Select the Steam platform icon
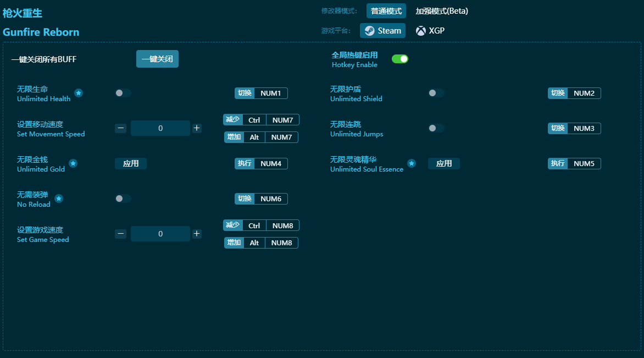This screenshot has height=358, width=644. 370,31
